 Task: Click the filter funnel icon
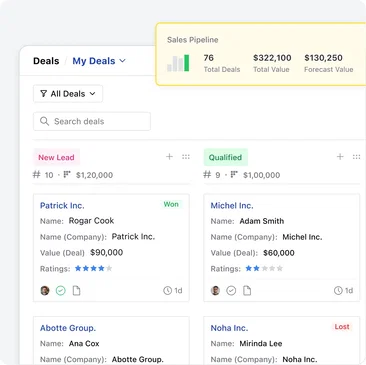(x=43, y=94)
